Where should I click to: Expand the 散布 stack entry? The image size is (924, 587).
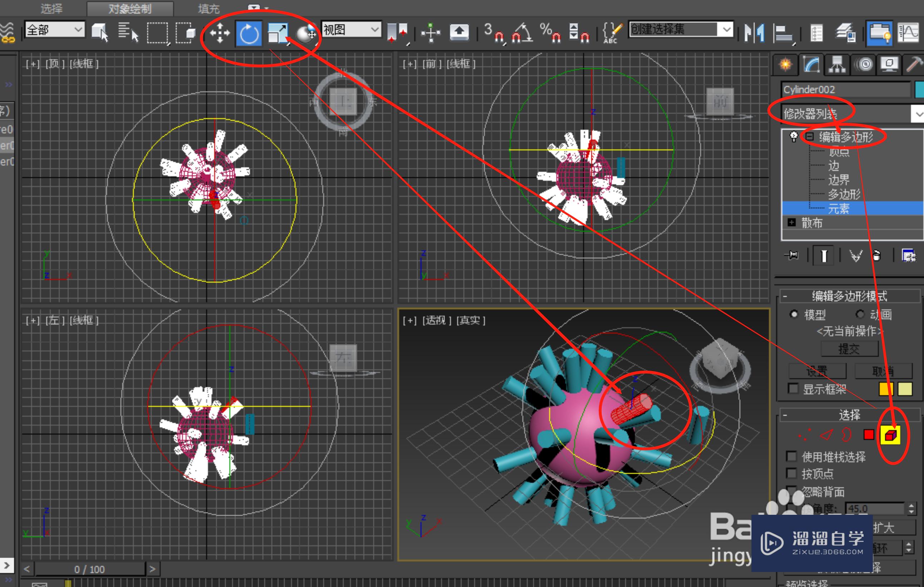(x=791, y=222)
